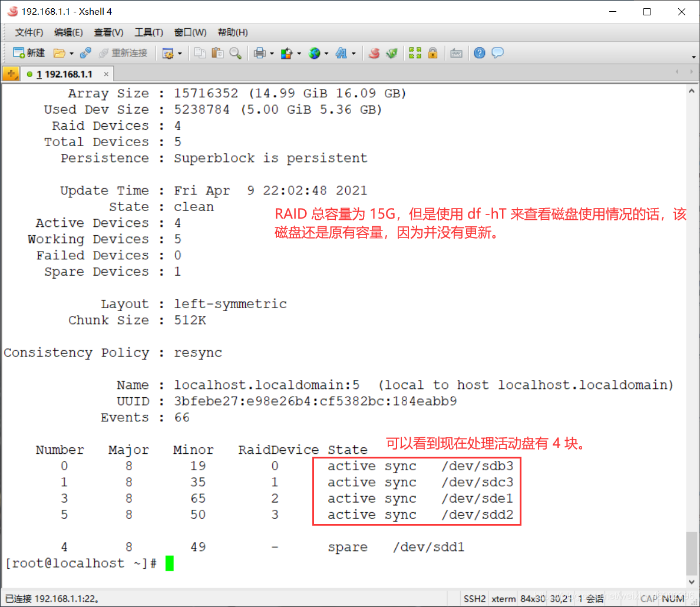Click the green Xftp icon
Screen dimensions: 700x607
click(392, 53)
